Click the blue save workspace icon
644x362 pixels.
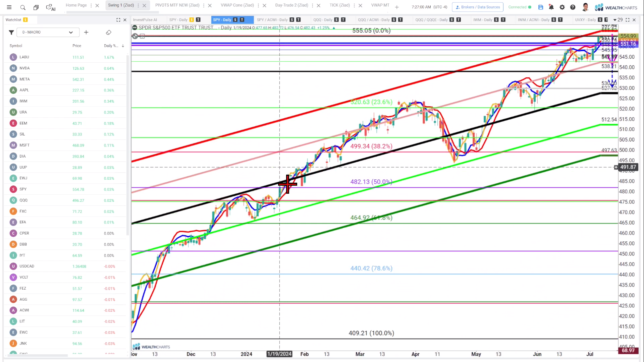tap(541, 7)
